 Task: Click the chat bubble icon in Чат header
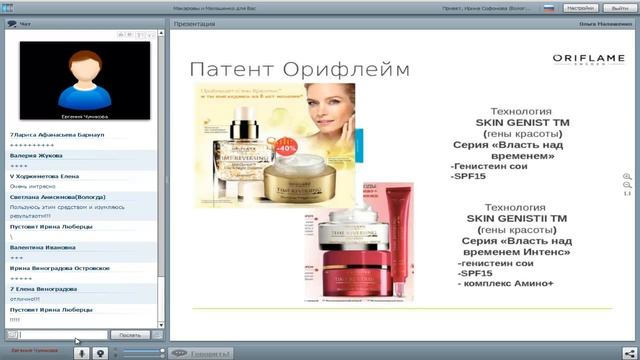click(x=12, y=24)
